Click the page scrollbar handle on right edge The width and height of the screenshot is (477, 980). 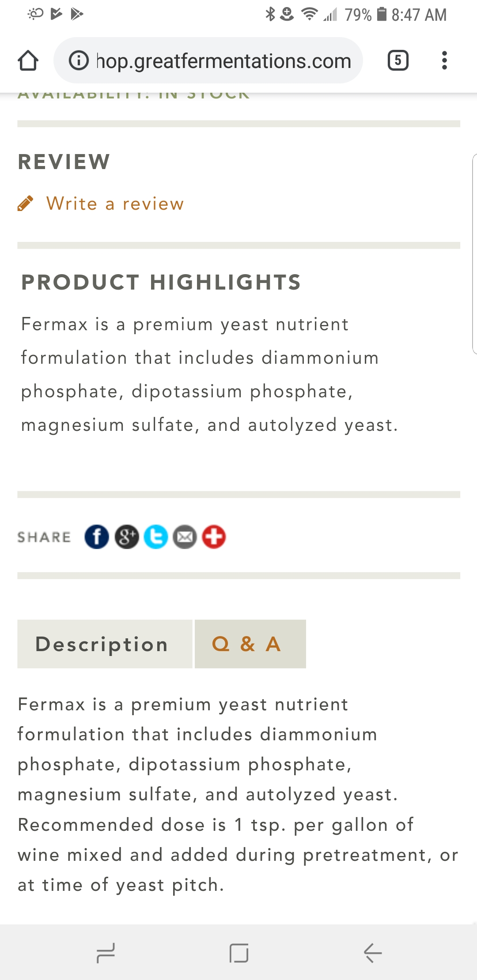pos(474,254)
